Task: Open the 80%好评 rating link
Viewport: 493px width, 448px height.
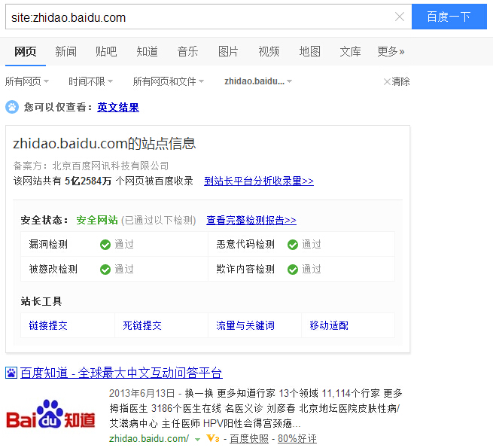Action: (297, 438)
